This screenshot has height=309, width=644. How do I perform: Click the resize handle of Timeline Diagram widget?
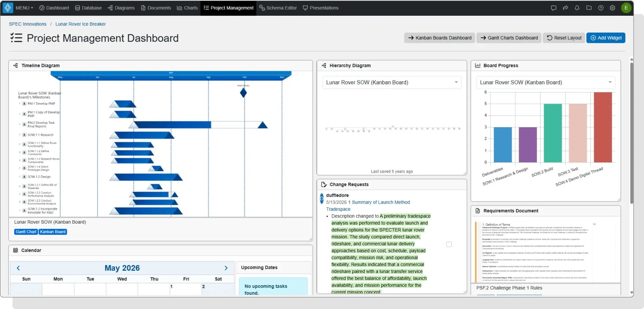310,239
